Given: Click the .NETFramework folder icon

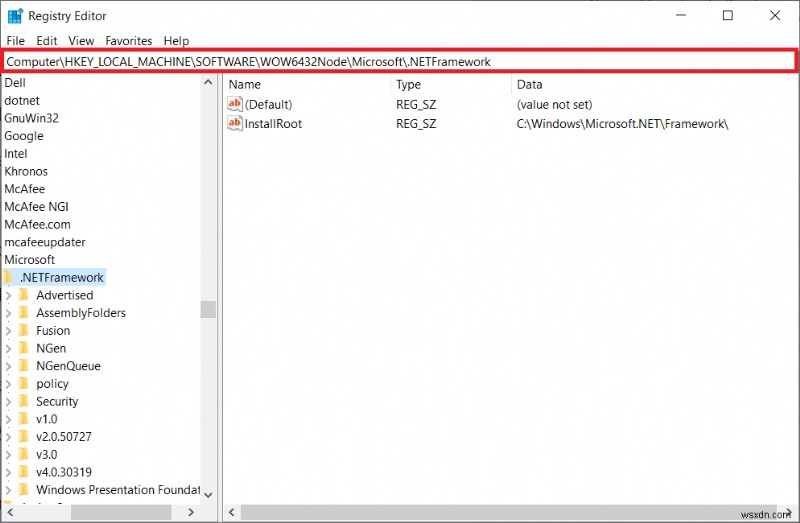Looking at the screenshot, I should [x=8, y=277].
